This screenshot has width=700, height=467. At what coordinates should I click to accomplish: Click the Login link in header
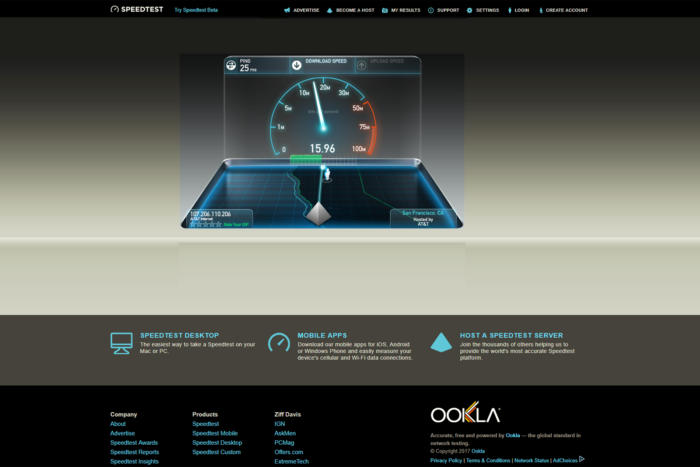(520, 10)
